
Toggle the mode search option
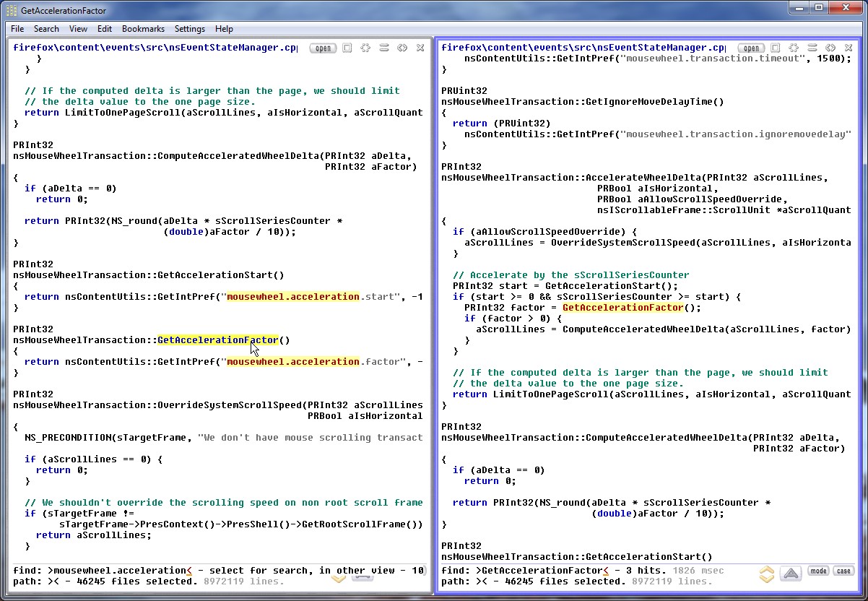click(818, 571)
